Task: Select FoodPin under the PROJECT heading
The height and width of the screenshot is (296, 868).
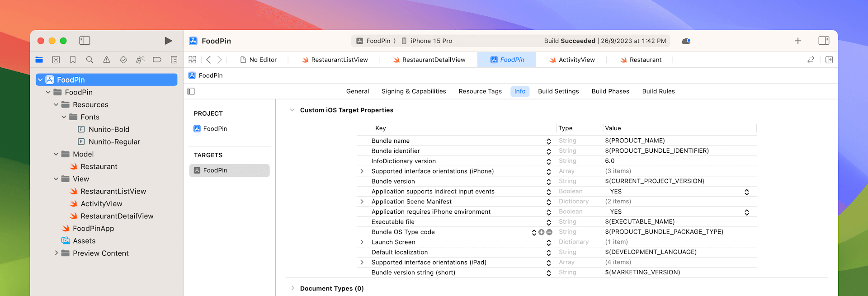Action: (x=215, y=129)
